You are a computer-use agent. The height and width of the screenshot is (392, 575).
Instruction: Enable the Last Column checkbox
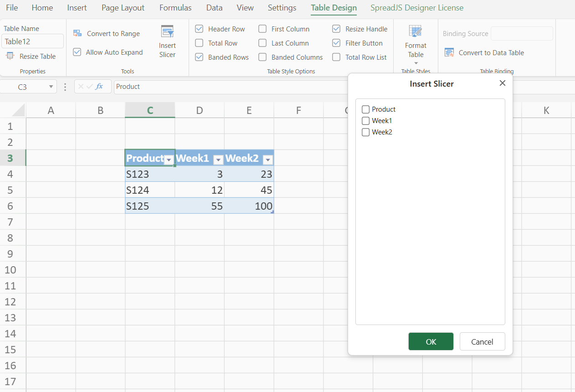click(x=262, y=43)
